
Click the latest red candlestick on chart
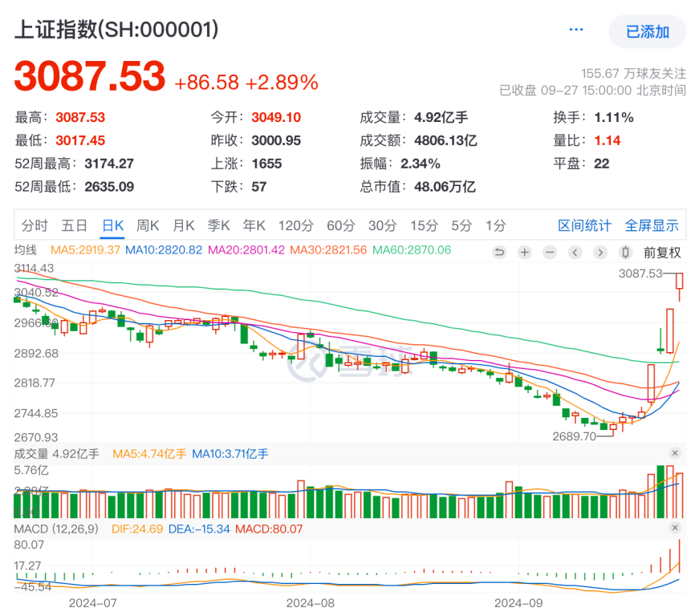tap(679, 287)
